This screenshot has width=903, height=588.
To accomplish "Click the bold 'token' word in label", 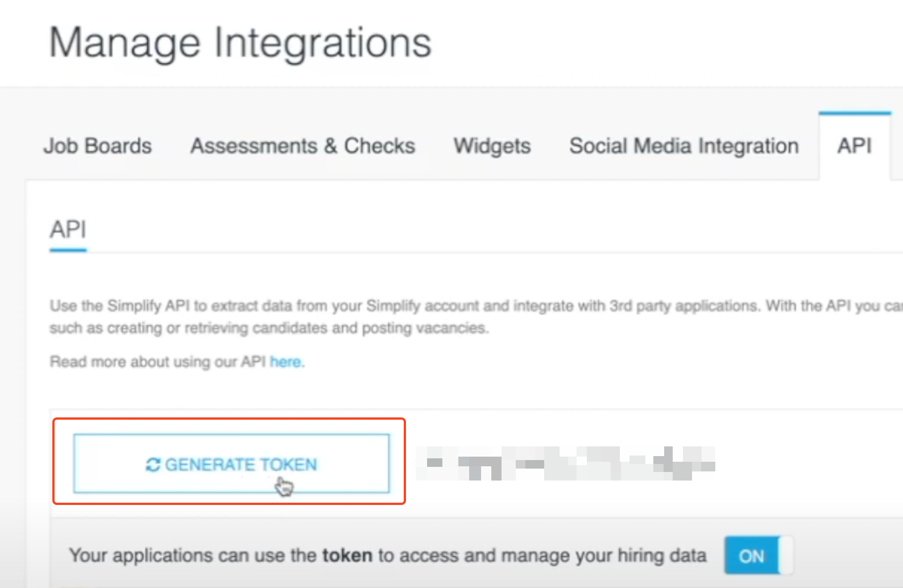I will 347,555.
